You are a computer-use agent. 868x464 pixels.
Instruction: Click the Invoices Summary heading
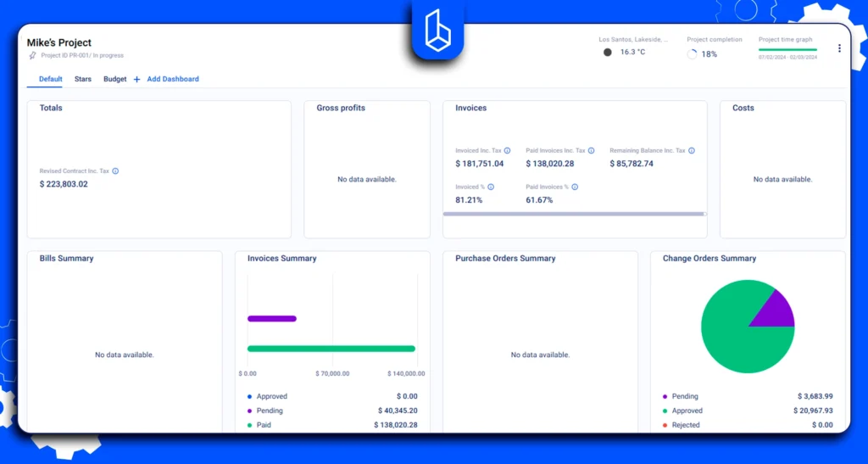click(x=281, y=259)
